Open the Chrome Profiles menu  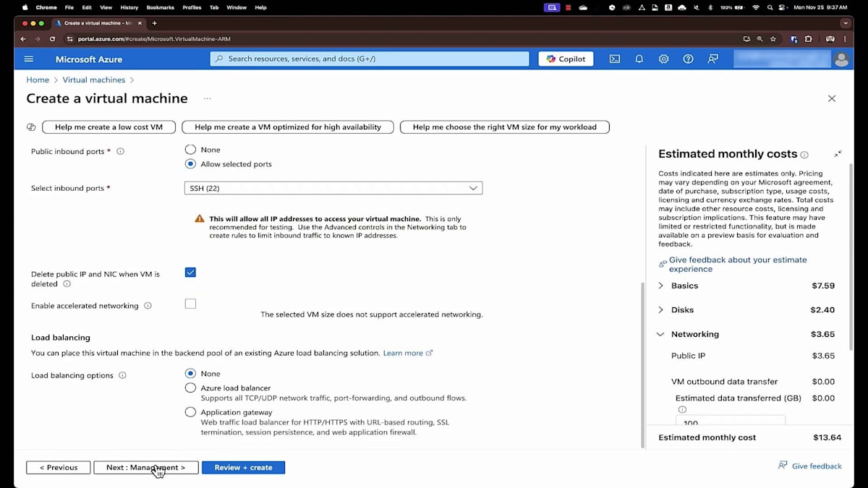tap(192, 7)
